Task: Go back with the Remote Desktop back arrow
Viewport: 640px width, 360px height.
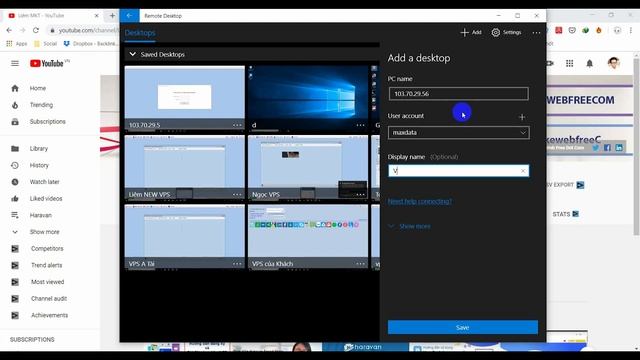Action: tap(129, 16)
